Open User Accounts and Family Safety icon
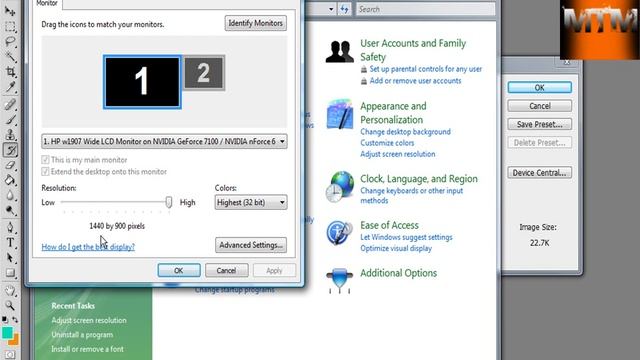640x360 pixels. (339, 52)
